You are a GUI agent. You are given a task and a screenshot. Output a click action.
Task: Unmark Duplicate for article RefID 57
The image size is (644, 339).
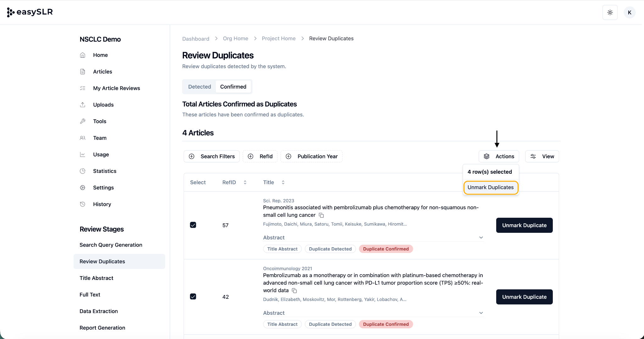point(524,225)
